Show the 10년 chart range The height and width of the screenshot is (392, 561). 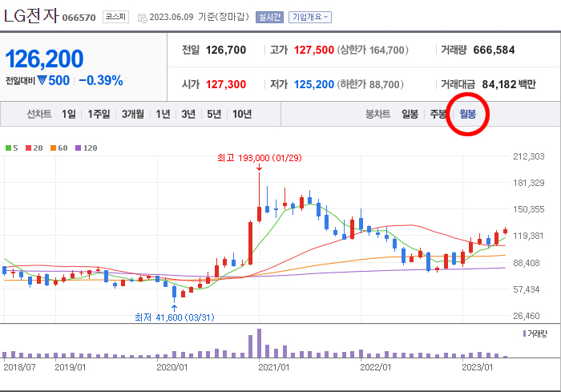[242, 114]
